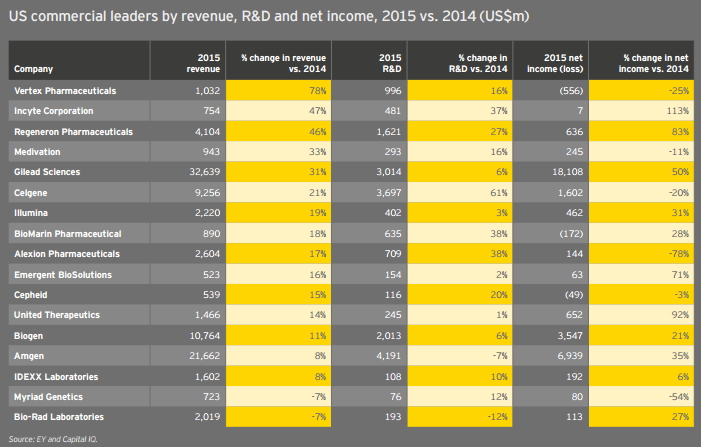Screen dimensions: 701x447
Task: Select Medivation revenue change 33%
Action: tap(317, 152)
